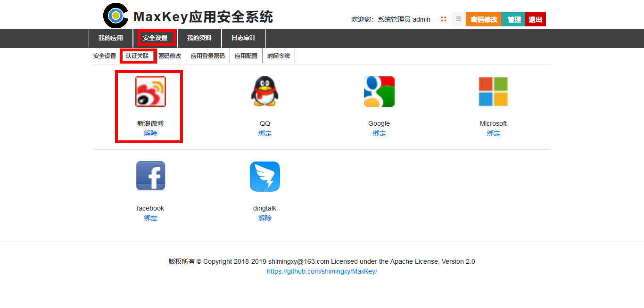644x308 pixels.
Task: Click the QQ penguin icon
Action: pos(264,92)
